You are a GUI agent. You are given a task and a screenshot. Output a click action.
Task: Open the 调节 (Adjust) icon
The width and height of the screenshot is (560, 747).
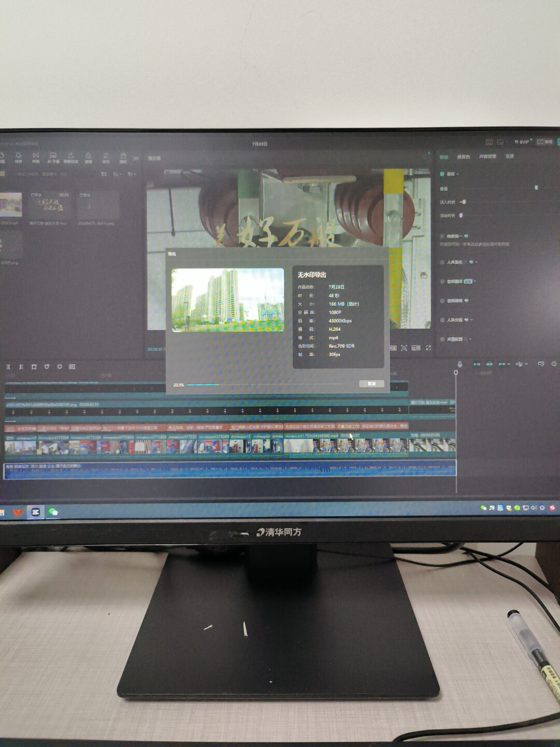106,157
